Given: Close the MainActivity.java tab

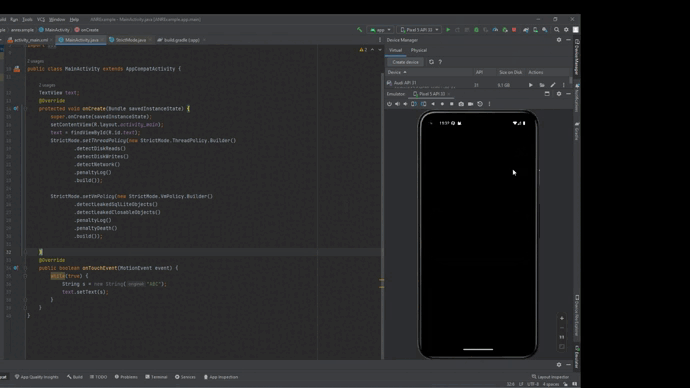Looking at the screenshot, I should pyautogui.click(x=102, y=40).
